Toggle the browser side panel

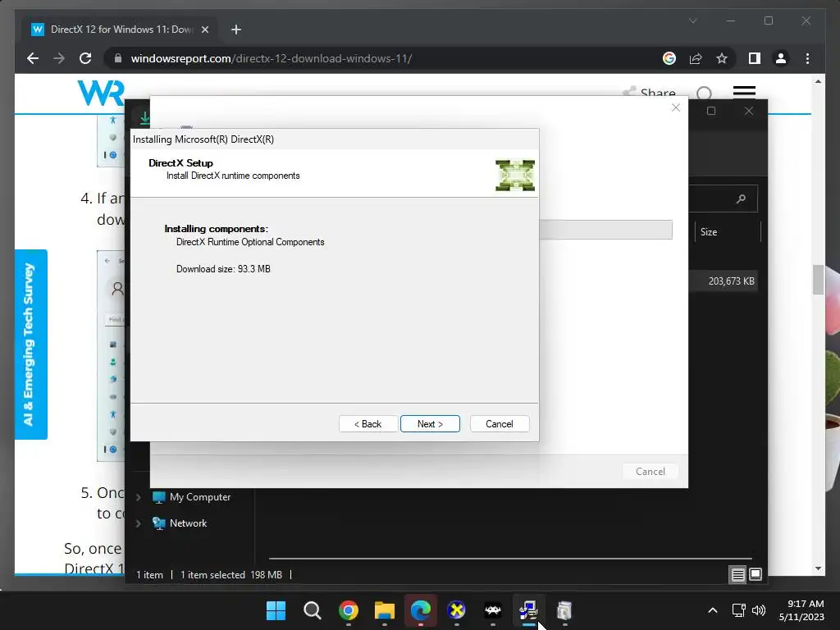755,58
